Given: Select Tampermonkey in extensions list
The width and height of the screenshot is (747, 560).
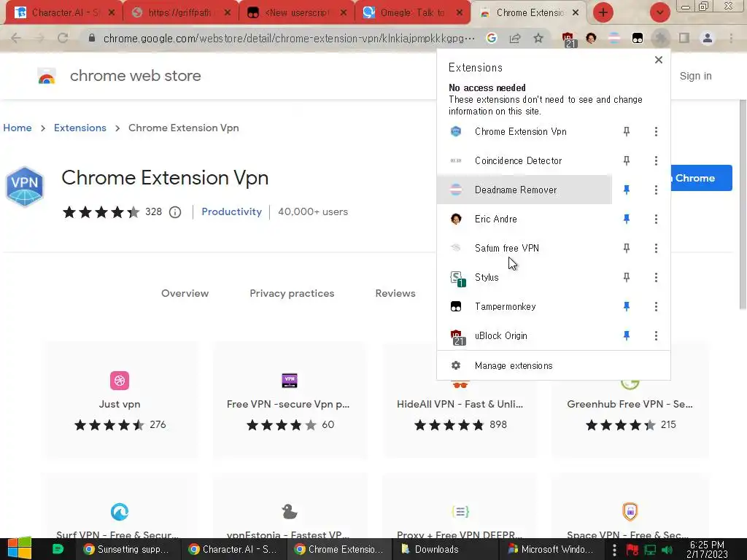Looking at the screenshot, I should (x=525, y=307).
